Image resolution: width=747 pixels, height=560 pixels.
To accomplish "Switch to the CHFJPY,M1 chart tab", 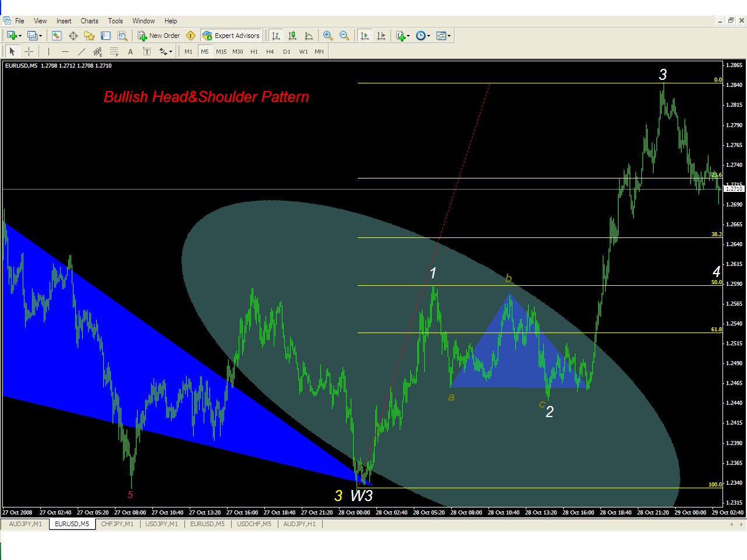I will [x=117, y=524].
